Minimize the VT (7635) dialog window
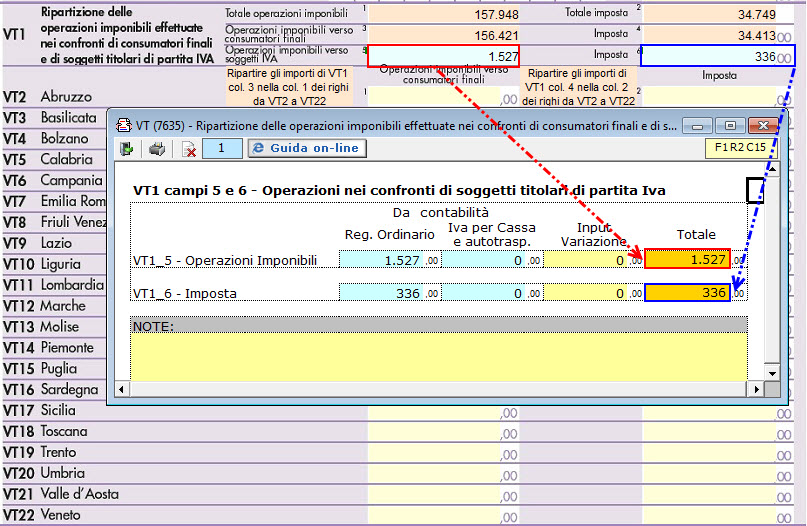The image size is (807, 526). 697,126
